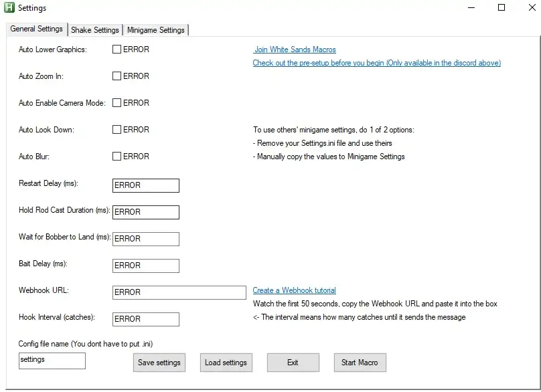Enable the Auto Blur checkbox
The height and width of the screenshot is (392, 541).
coord(117,157)
